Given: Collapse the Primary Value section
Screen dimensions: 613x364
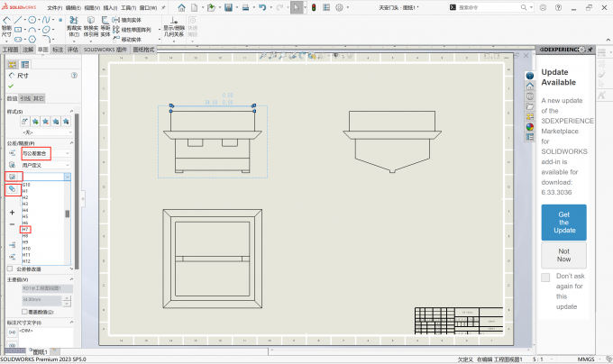Looking at the screenshot, I should (71, 279).
